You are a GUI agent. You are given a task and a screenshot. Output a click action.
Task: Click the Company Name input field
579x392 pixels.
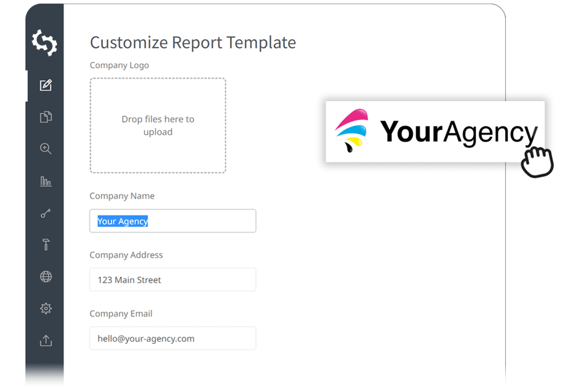pos(173,221)
